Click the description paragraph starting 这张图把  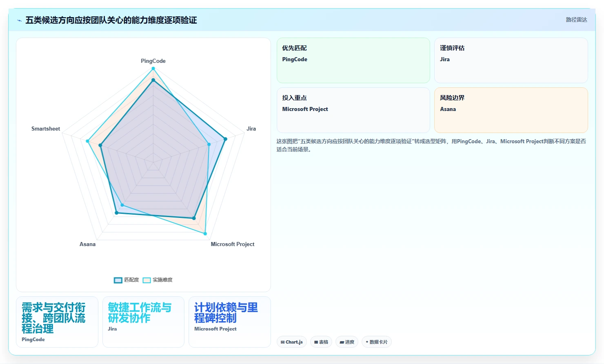click(x=431, y=145)
